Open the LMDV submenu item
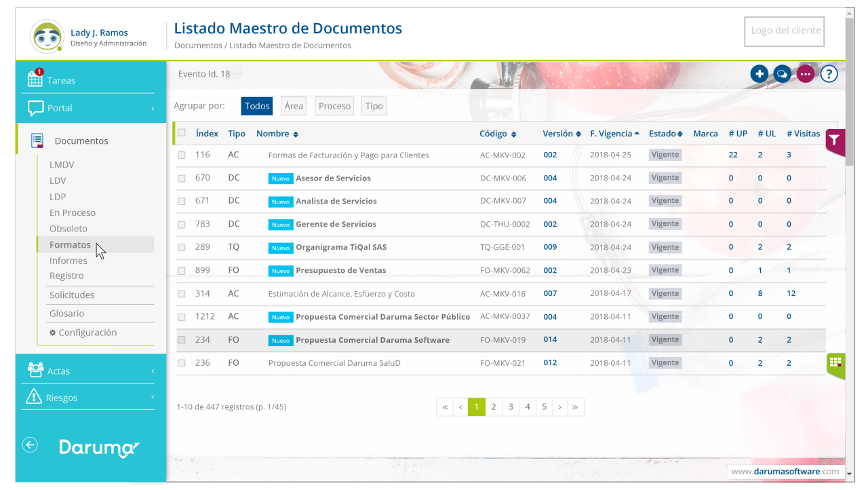The image size is (868, 490). click(x=62, y=164)
